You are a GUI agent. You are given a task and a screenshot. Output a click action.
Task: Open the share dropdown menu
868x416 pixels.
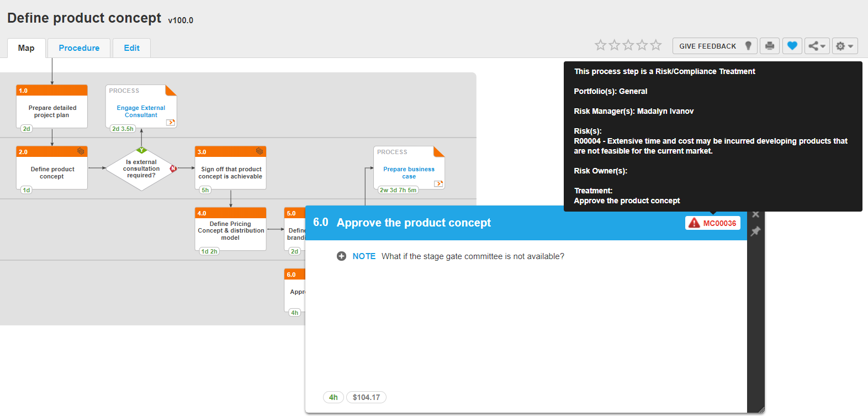[x=817, y=46]
